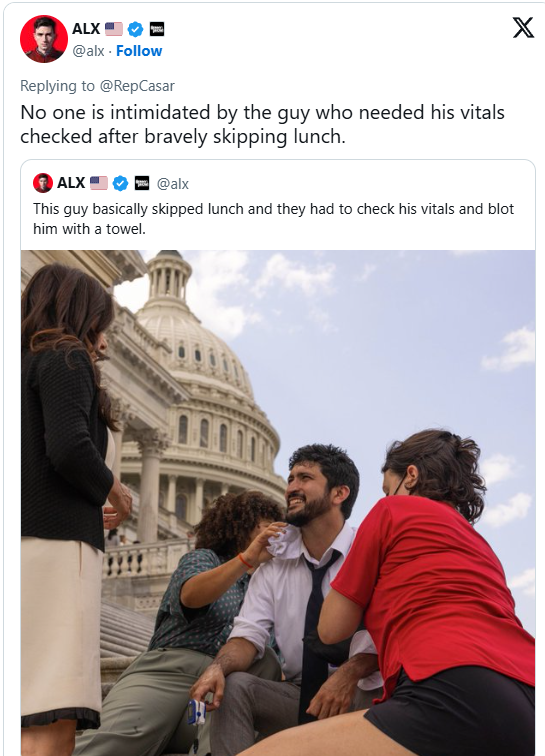Open the Capitol steps photo
This screenshot has width=545, height=756.
(x=278, y=502)
